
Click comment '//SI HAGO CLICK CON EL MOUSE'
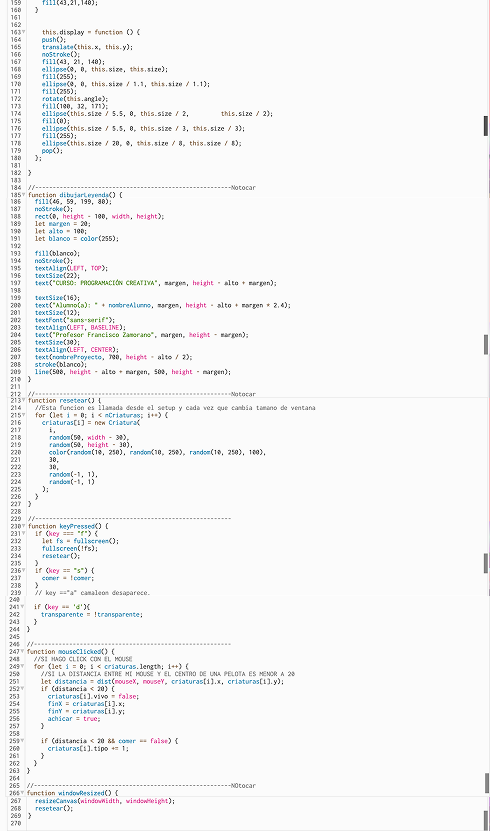83,659
